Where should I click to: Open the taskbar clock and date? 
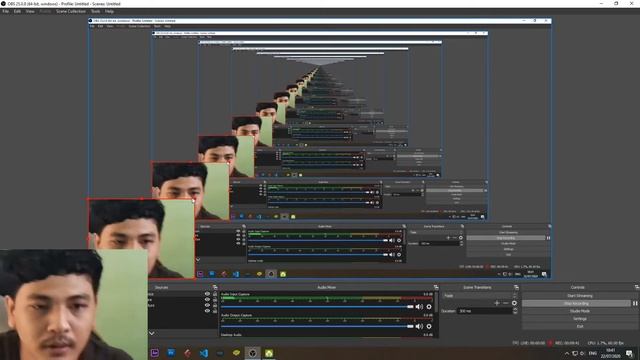[x=611, y=353]
